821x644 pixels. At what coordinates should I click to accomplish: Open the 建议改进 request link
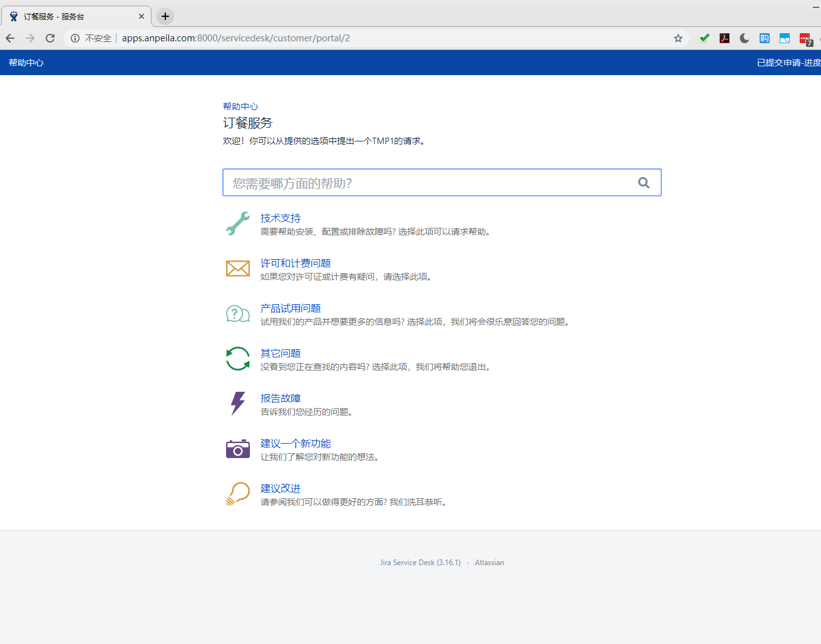click(281, 488)
